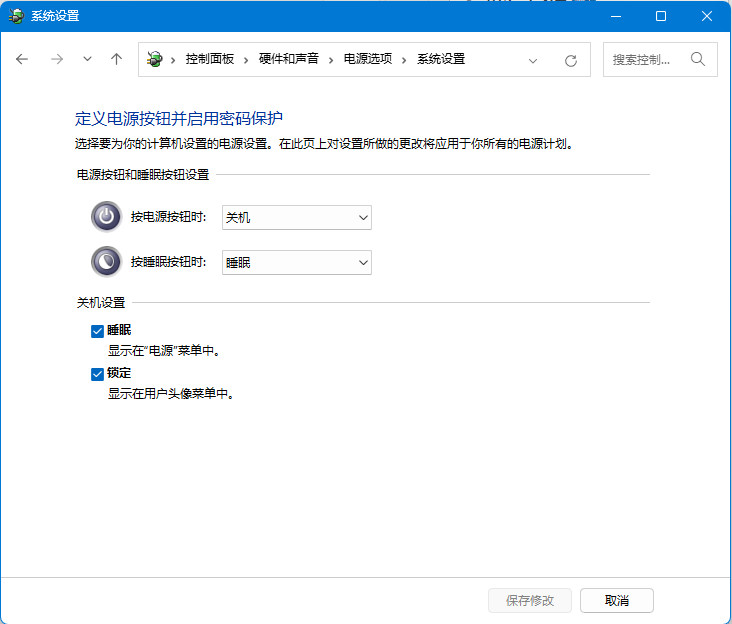
Task: Click the title bar app icon
Action: [x=16, y=16]
